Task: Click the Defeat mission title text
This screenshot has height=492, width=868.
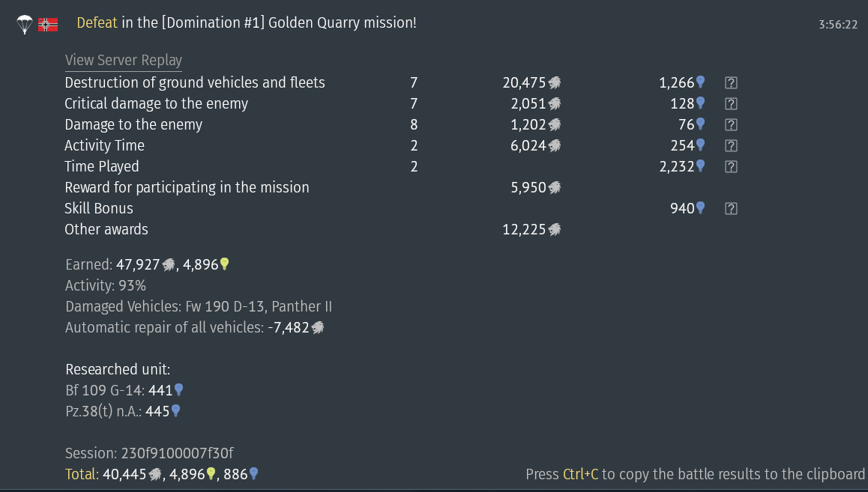Action: click(247, 23)
